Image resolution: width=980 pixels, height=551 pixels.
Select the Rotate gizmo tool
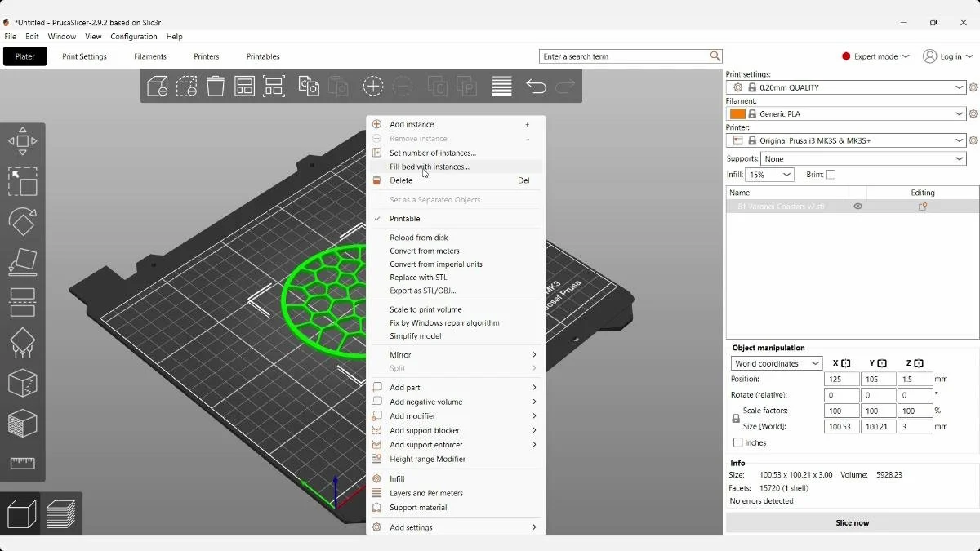pos(22,221)
